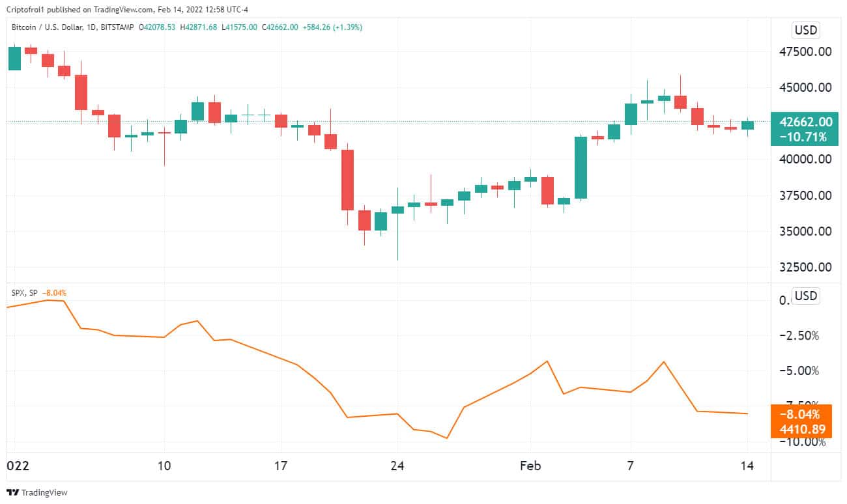Select the SPX, SP indicator legend

coord(25,293)
